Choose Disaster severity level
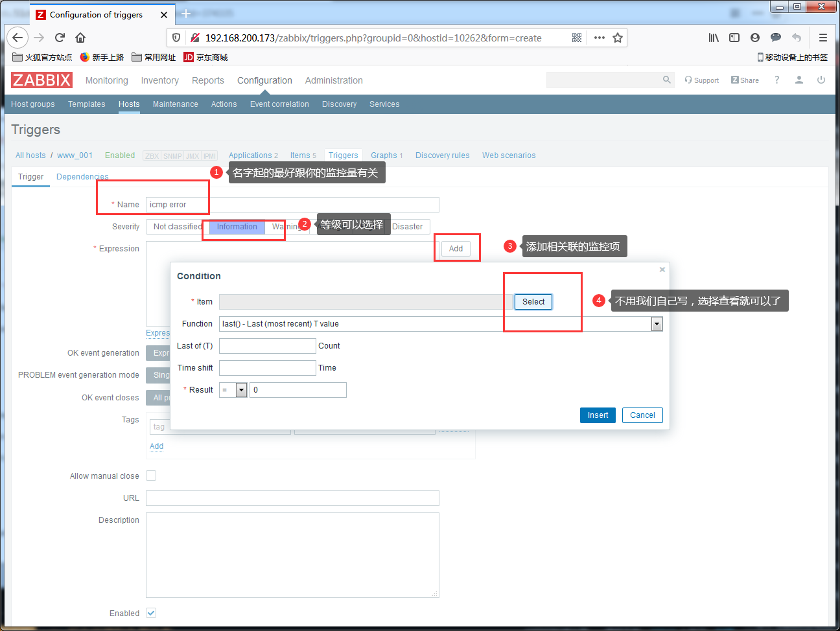This screenshot has height=631, width=840. click(x=408, y=227)
